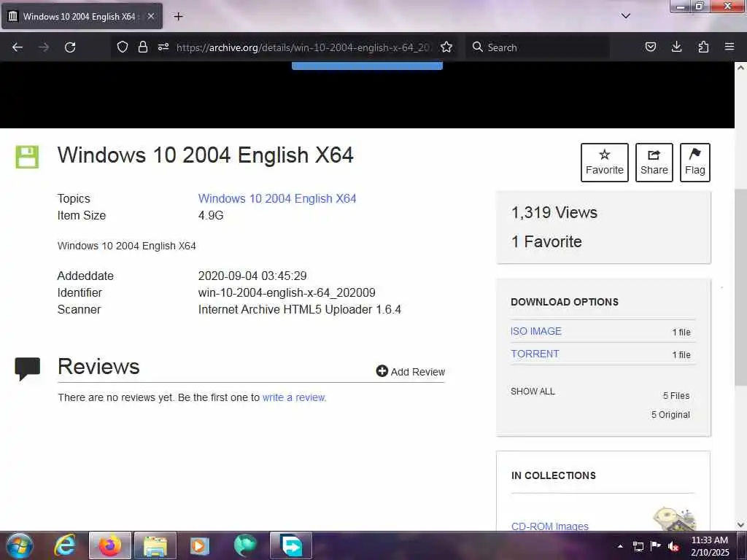Screen dimensions: 747x560
Task: Show hidden system tray icons
Action: [x=620, y=546]
